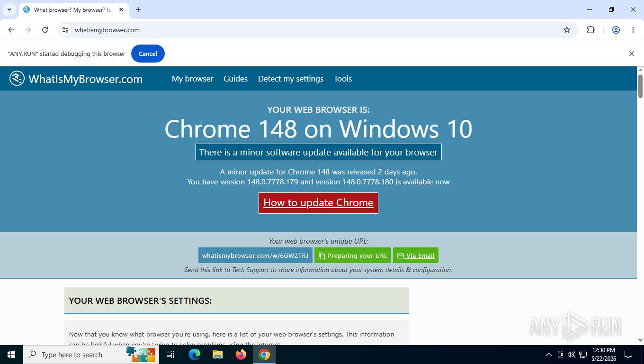This screenshot has height=364, width=644.
Task: Open the tab search dropdown arrow
Action: [x=9, y=9]
